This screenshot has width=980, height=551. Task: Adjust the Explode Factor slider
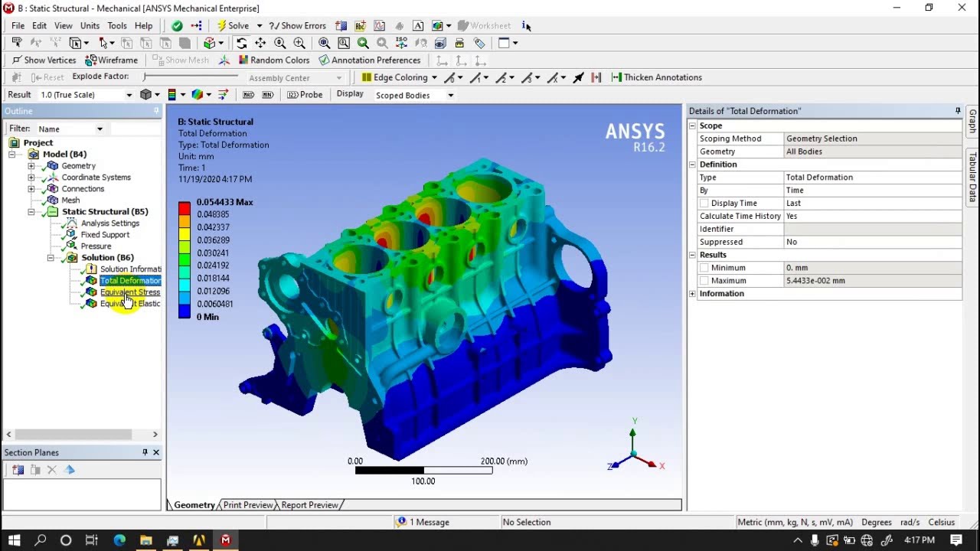click(x=191, y=77)
